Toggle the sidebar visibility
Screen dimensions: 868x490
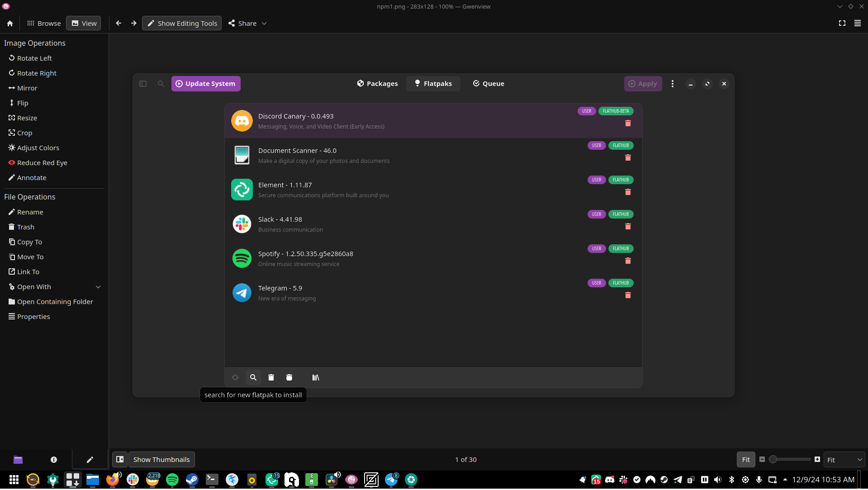[x=120, y=460]
